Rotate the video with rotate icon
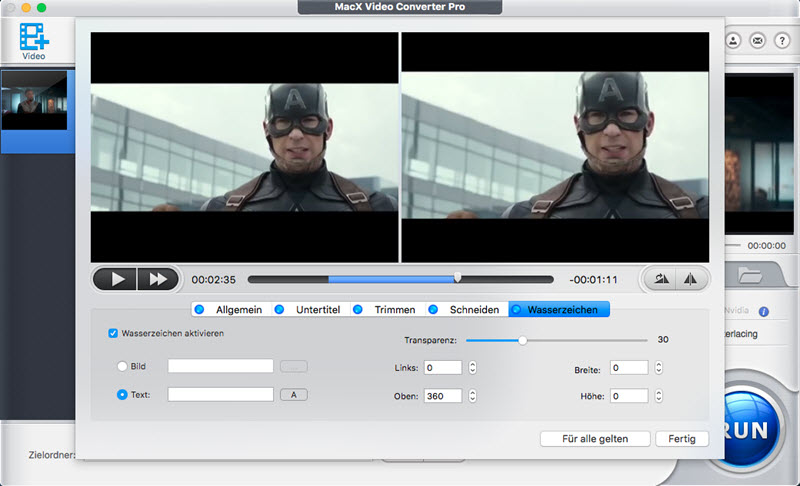Image resolution: width=800 pixels, height=486 pixels. click(x=661, y=279)
